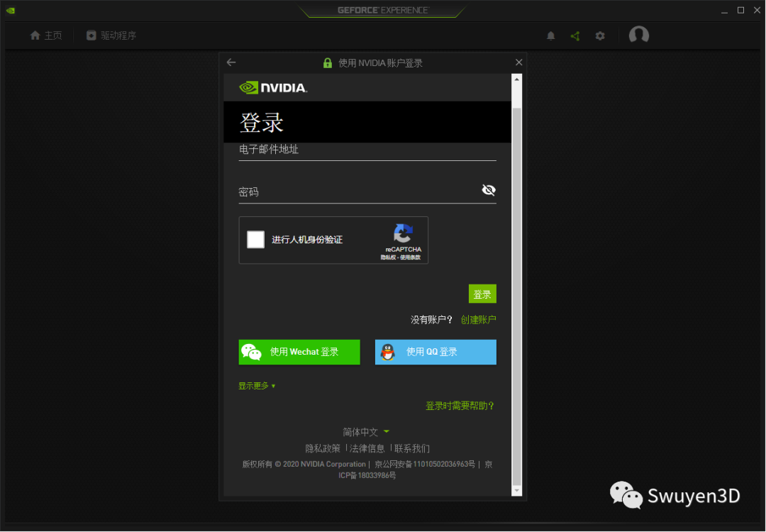
Task: Open the 隐私政策 link
Action: point(323,448)
